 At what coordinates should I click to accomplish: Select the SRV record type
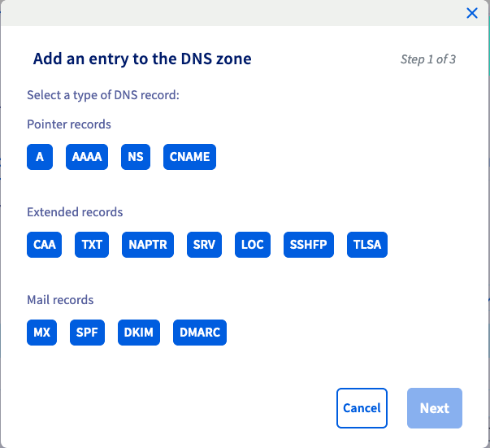205,245
